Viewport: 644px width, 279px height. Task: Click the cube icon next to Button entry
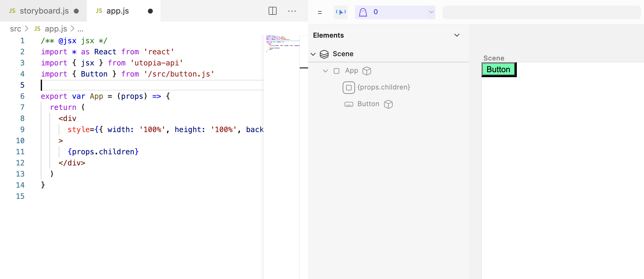(388, 104)
